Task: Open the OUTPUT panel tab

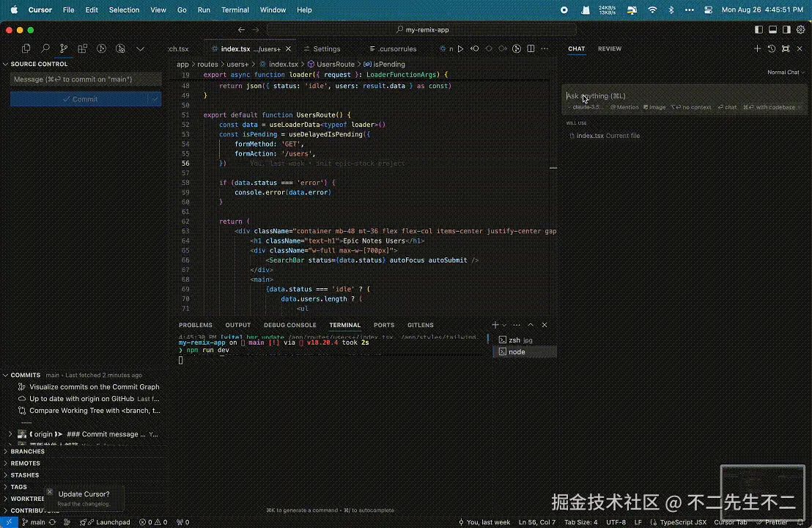Action: (237, 326)
